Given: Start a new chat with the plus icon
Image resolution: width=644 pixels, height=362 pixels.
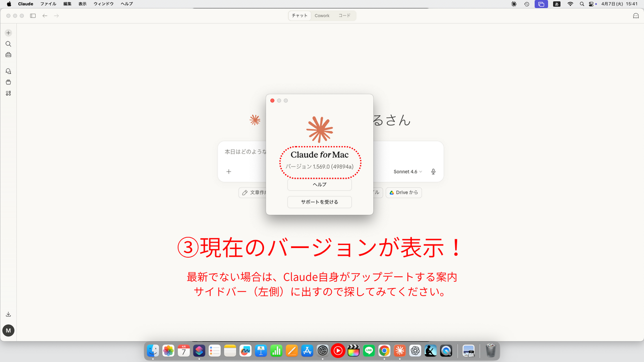Looking at the screenshot, I should click(x=8, y=33).
